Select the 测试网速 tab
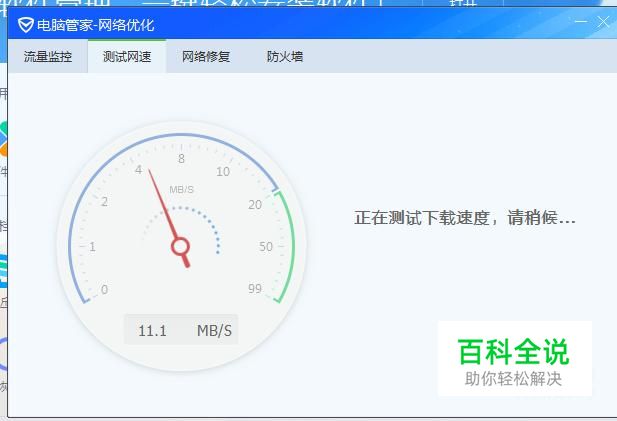 127,57
